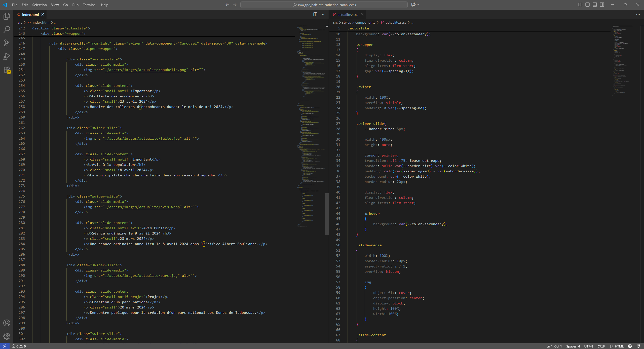Click the left editor vertical scrollbar
The image size is (644, 349).
click(327, 214)
